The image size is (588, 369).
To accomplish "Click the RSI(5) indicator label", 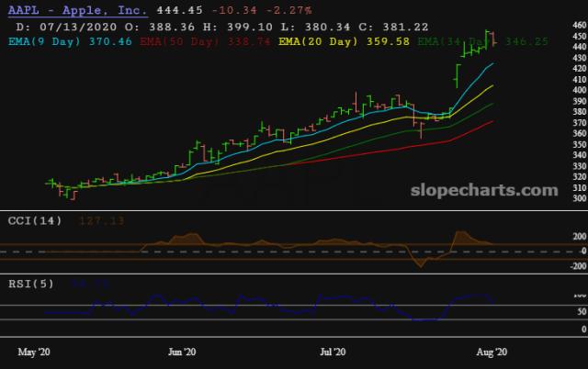I will click(x=31, y=284).
